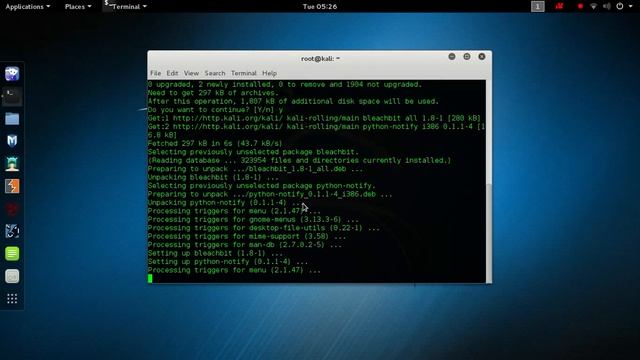Click the red people icon in top bar
640x360 pixels.
click(559, 6)
